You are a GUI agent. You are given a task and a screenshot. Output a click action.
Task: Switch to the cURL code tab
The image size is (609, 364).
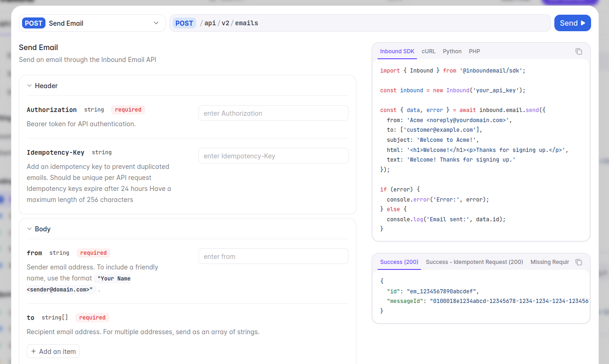[x=429, y=51]
